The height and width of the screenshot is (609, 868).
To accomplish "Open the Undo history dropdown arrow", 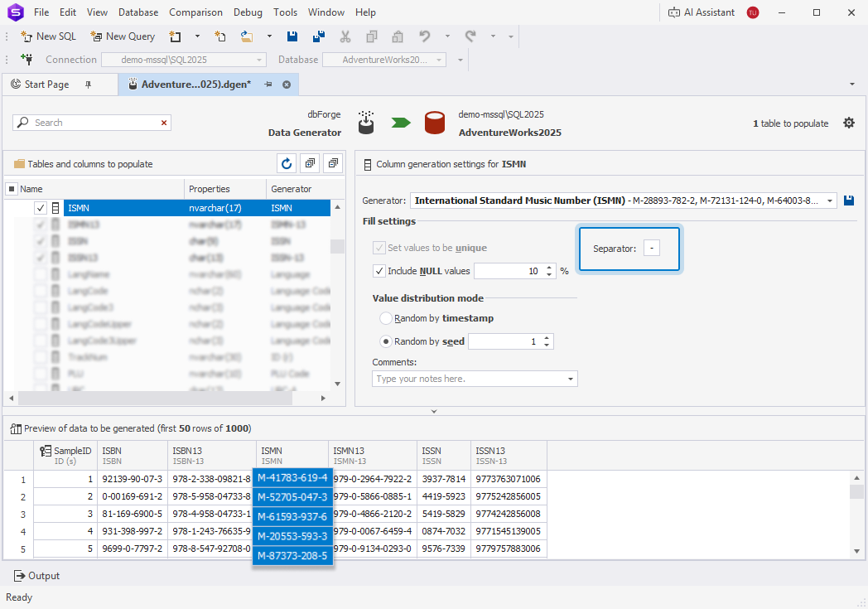I will [447, 36].
